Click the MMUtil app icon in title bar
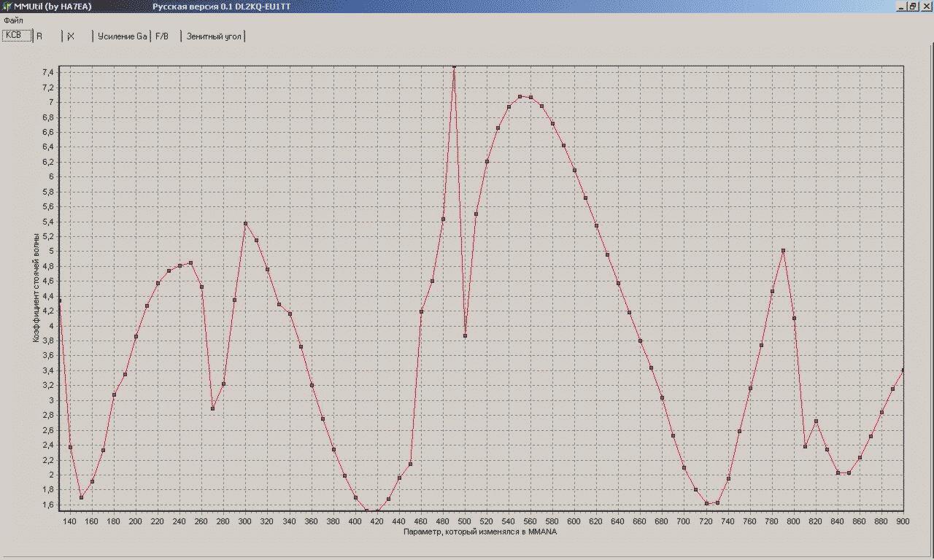 pos(7,6)
